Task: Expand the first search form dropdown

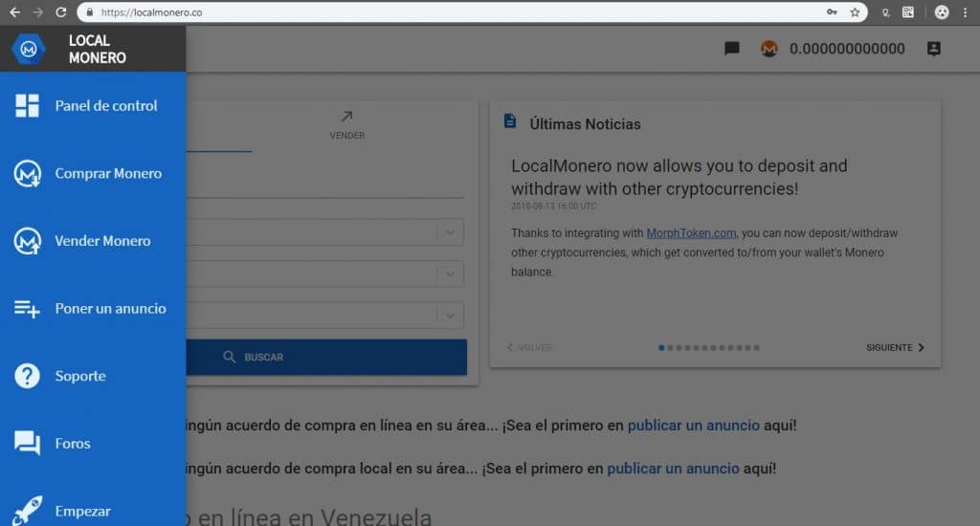Action: click(x=450, y=232)
